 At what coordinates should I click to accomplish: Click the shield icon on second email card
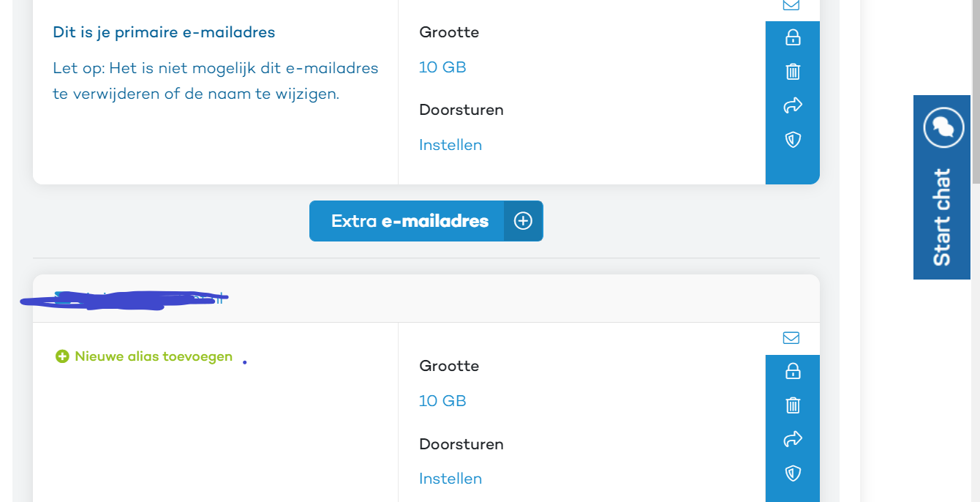[793, 473]
